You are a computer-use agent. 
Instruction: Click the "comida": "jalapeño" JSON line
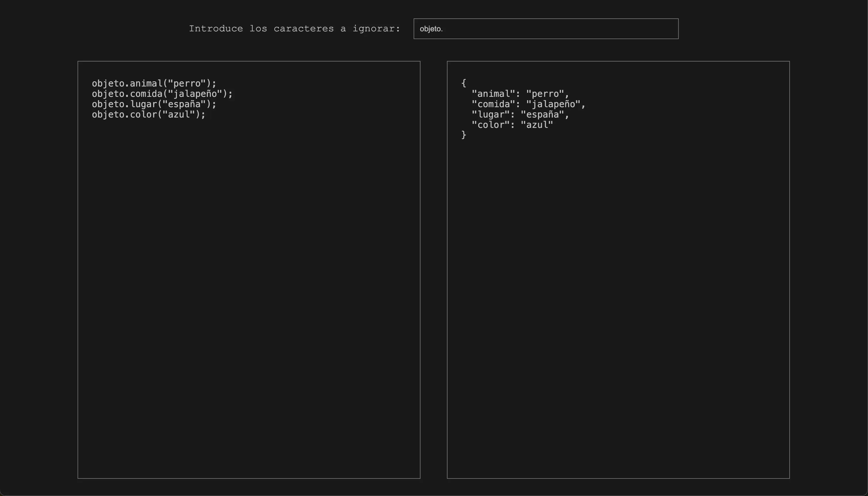click(x=528, y=104)
